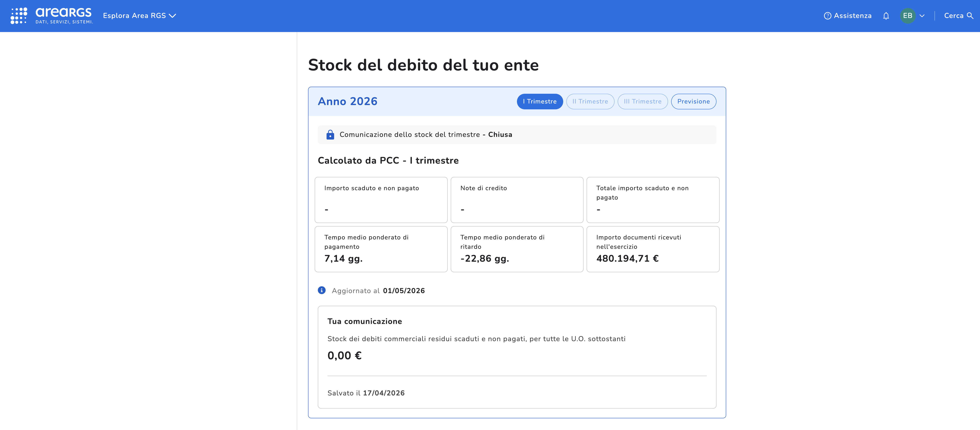The image size is (980, 430).
Task: Select the 'Note di credito' card
Action: pos(517,200)
